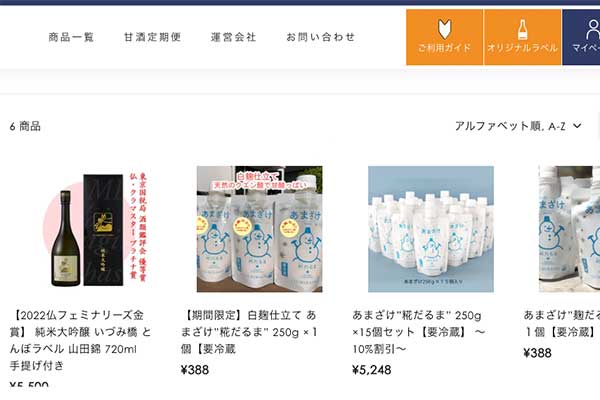The height and width of the screenshot is (400, 600).
Task: Open the sake bottle product thumbnail
Action: [x=95, y=229]
